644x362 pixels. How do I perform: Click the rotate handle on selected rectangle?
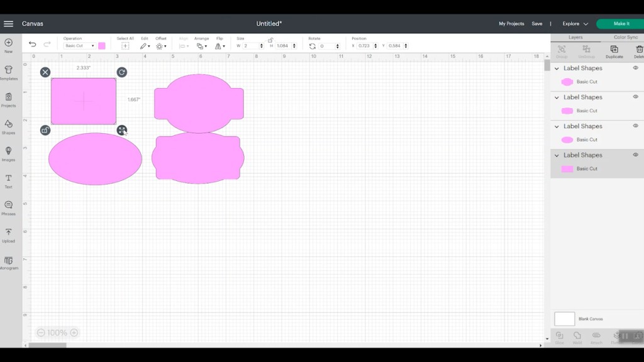122,72
